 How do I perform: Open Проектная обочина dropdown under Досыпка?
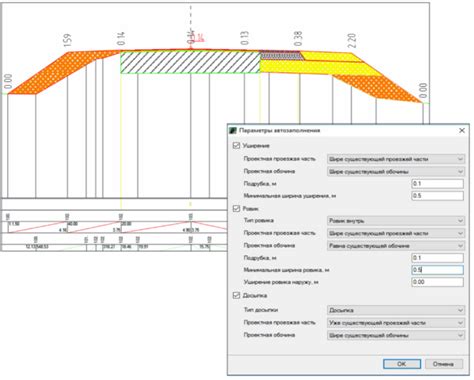click(x=396, y=335)
